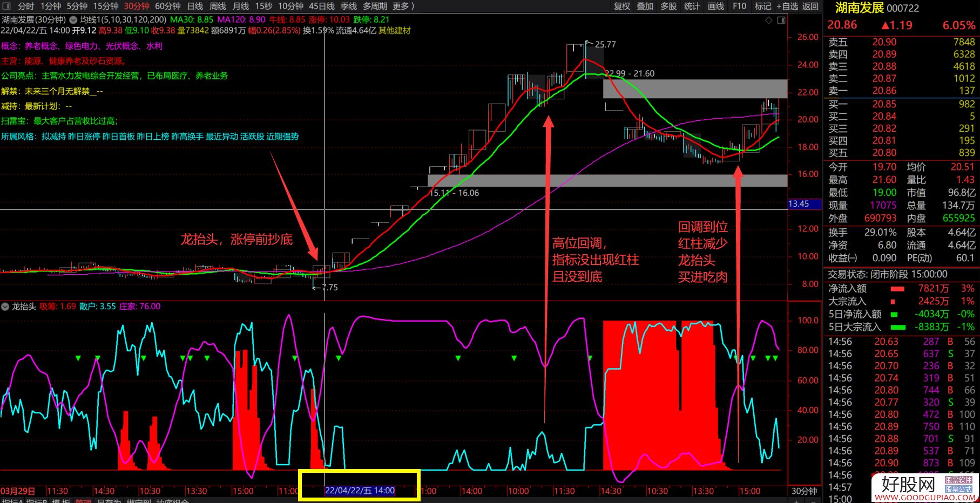Click the diamond icon above the chart
This screenshot has width=980, height=503.
768,21
